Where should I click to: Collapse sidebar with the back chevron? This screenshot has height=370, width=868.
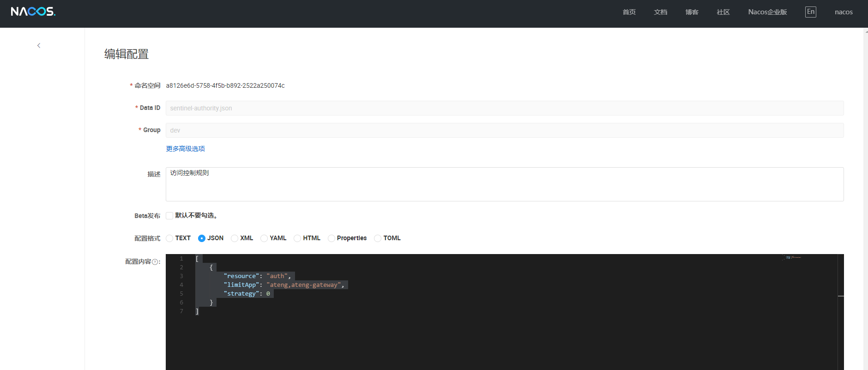(39, 45)
